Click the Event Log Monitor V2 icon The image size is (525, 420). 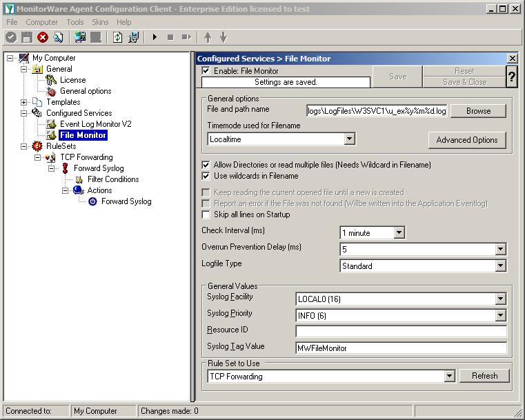coord(51,124)
